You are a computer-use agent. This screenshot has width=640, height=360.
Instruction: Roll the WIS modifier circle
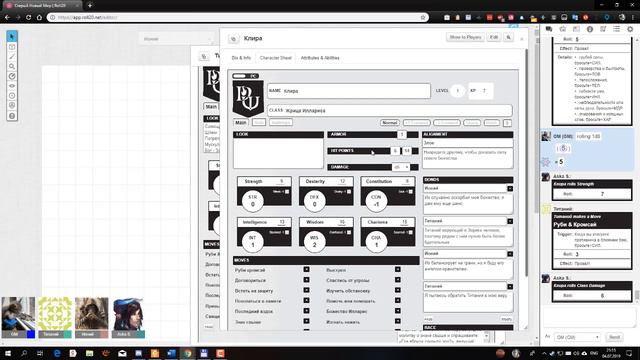click(x=314, y=241)
